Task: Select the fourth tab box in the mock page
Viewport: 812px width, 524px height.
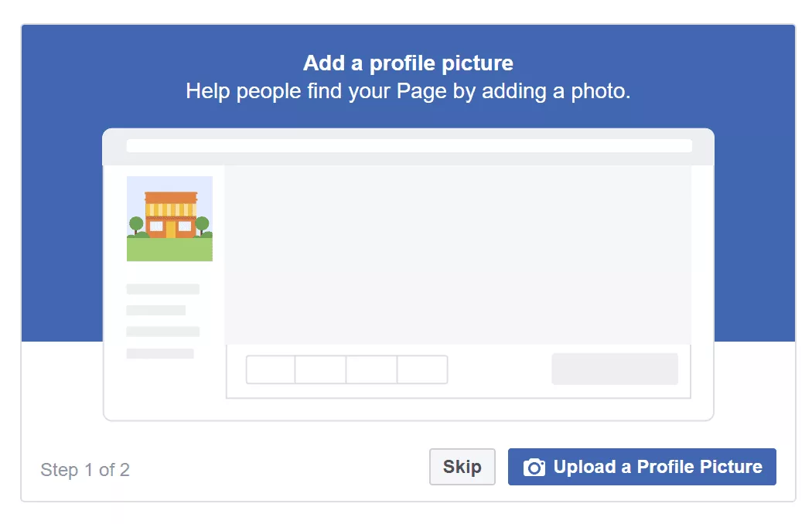Action: pyautogui.click(x=422, y=369)
